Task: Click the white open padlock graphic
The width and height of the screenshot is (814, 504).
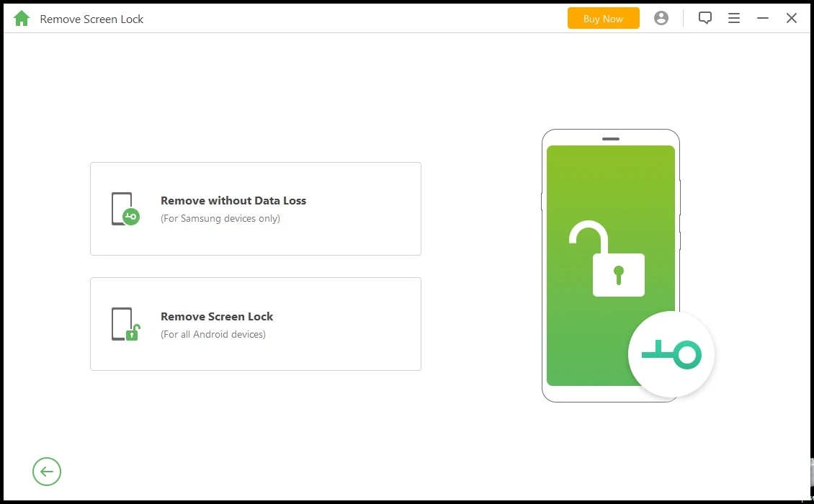Action: pos(607,258)
